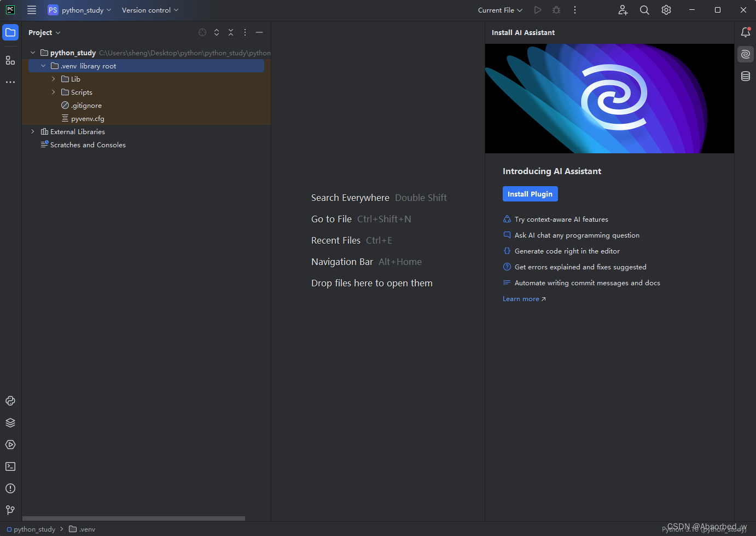Open the Structure tool window icon

10,60
